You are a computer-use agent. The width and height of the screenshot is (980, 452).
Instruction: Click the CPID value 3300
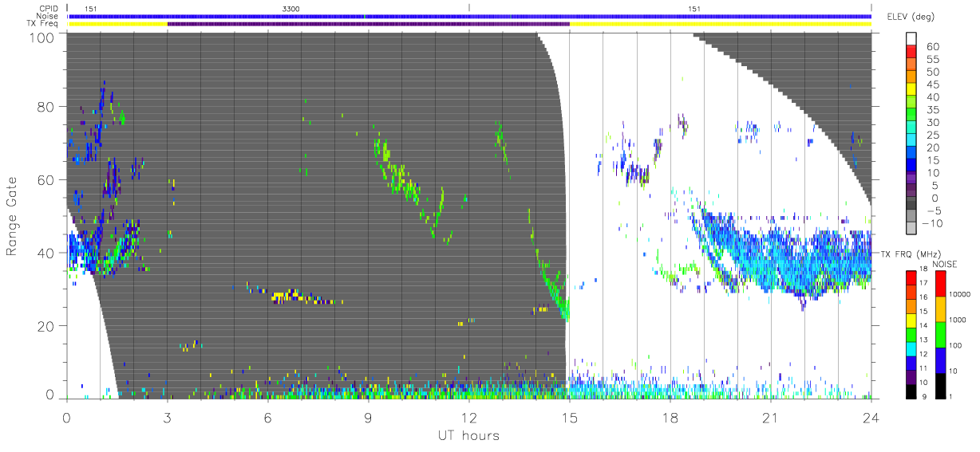click(291, 8)
